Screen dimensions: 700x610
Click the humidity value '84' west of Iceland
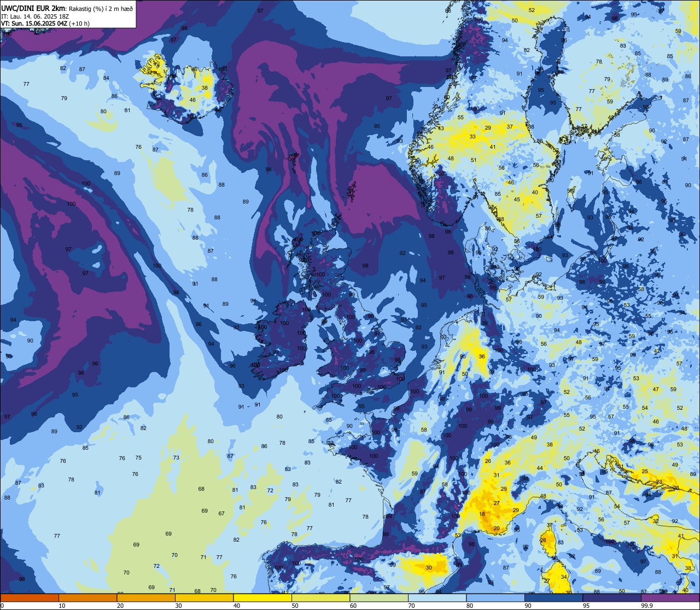[x=106, y=78]
